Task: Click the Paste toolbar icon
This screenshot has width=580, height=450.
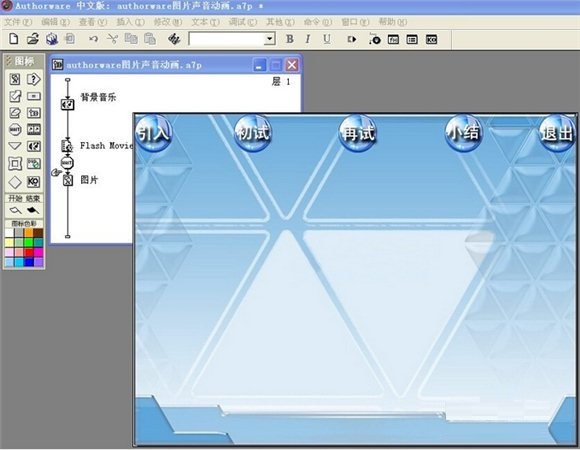Action: [149, 39]
